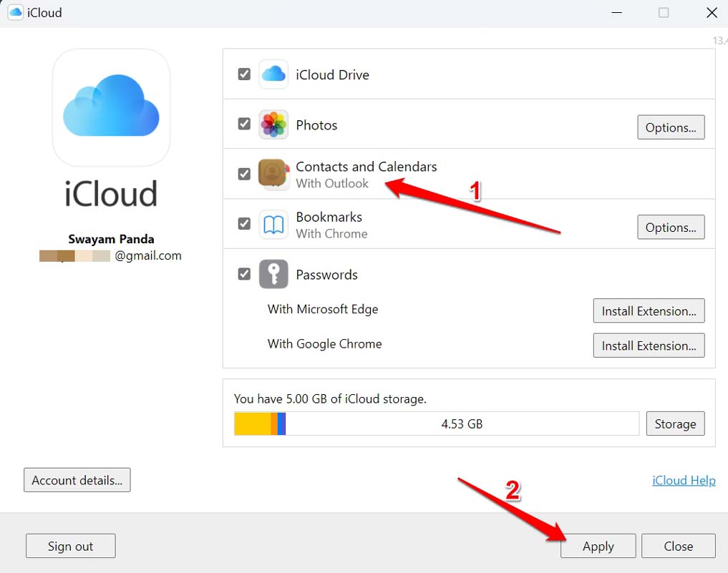
Task: Click the iCloud storage usage bar
Action: [435, 423]
